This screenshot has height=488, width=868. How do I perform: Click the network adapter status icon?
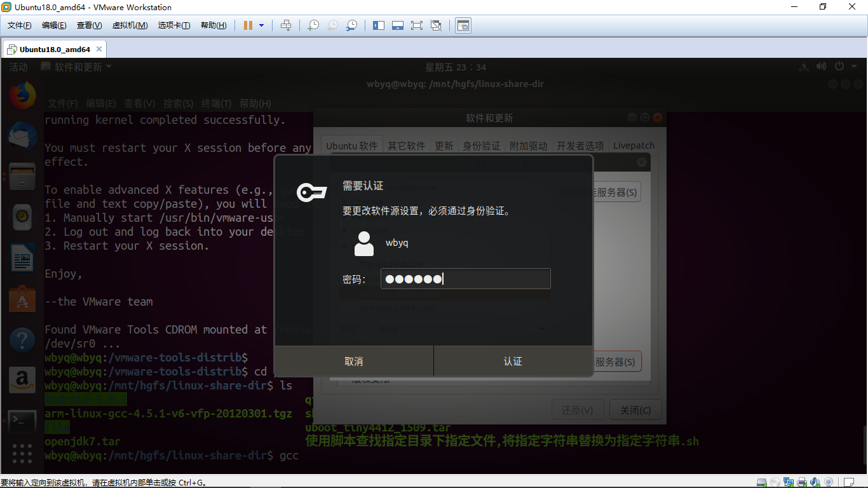tap(788, 482)
